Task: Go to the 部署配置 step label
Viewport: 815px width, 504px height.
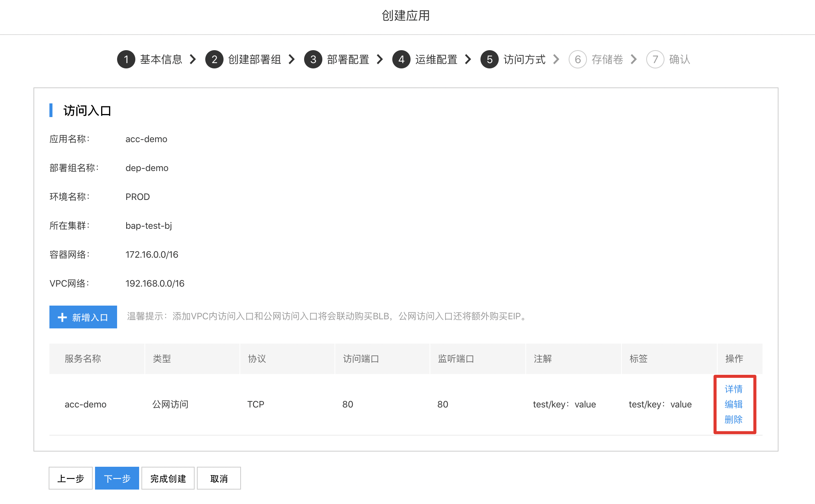Action: pos(348,59)
